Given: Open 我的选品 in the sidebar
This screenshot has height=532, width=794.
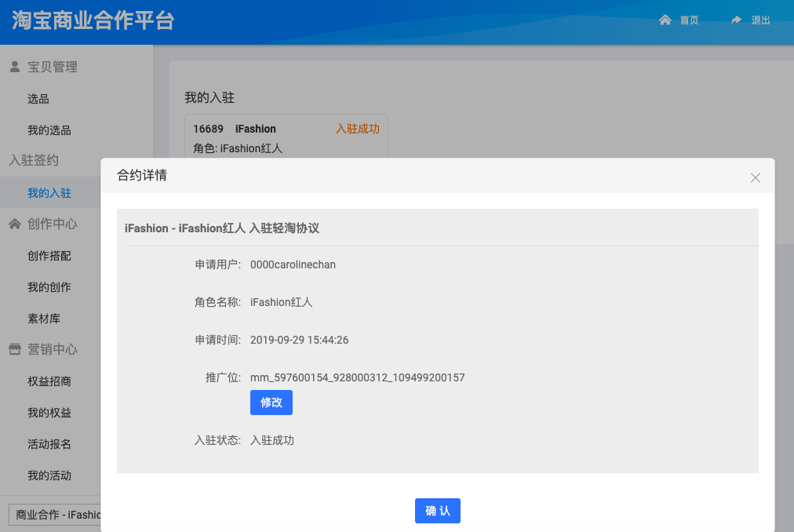Looking at the screenshot, I should tap(49, 130).
